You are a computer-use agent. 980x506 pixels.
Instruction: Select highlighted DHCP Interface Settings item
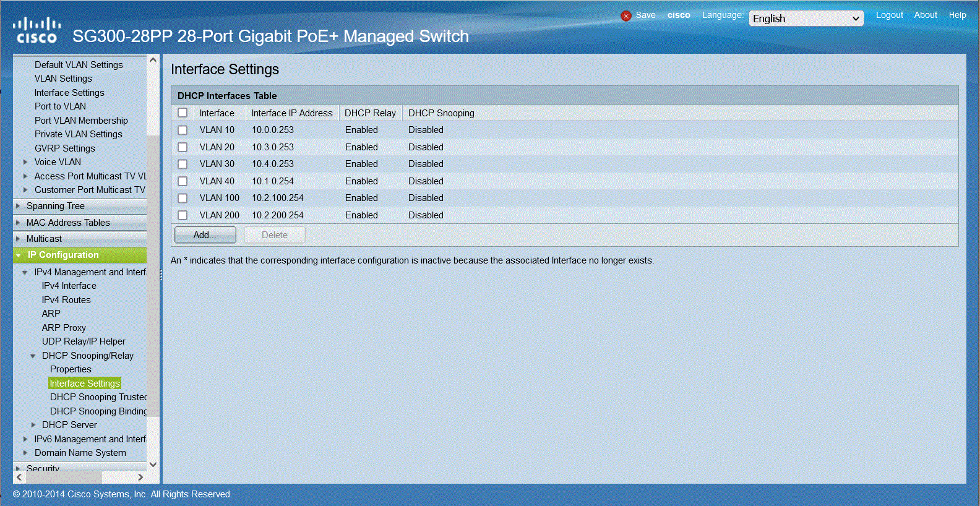point(85,384)
